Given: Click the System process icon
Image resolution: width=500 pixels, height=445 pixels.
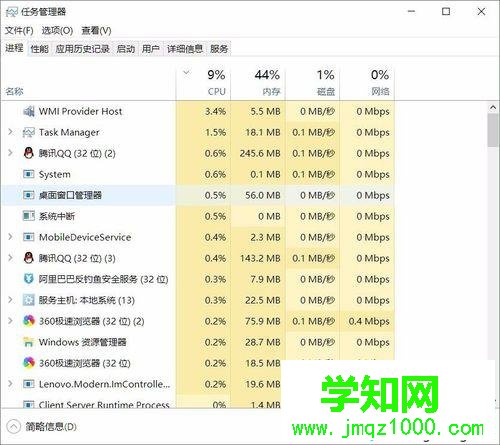Looking at the screenshot, I should (29, 174).
